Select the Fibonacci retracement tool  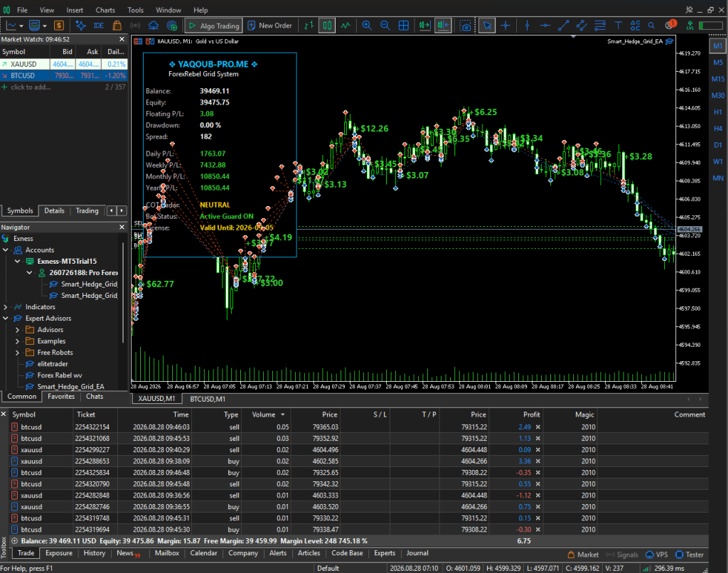point(600,26)
